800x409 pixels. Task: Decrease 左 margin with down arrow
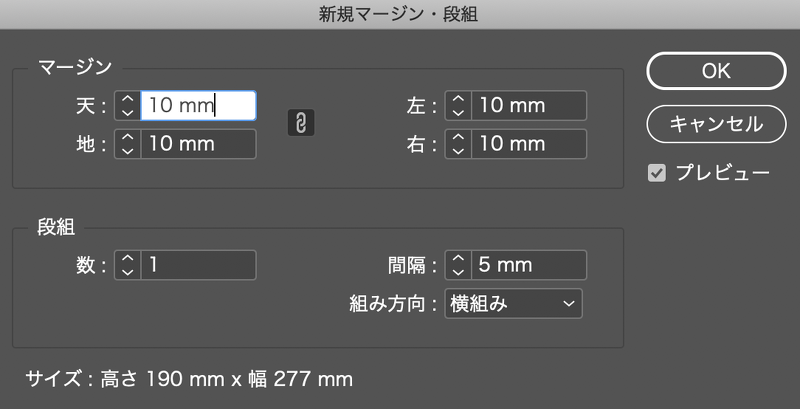[457, 112]
